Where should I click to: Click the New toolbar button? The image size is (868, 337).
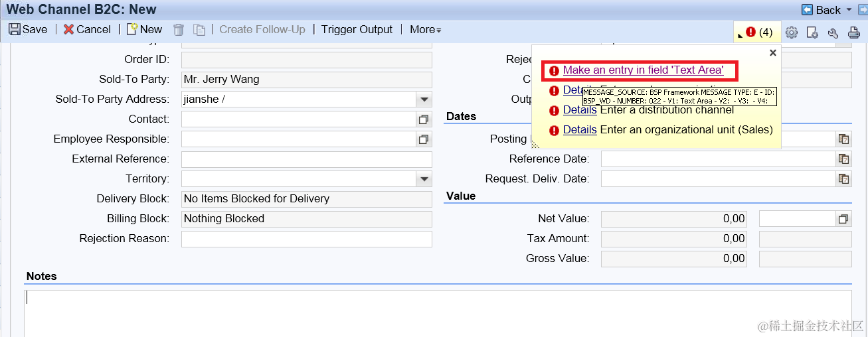coord(144,29)
